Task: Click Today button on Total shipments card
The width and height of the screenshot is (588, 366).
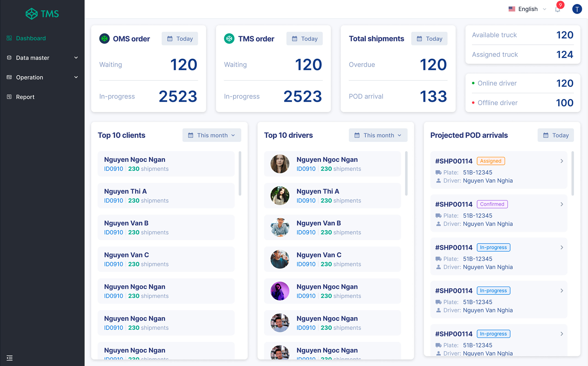Action: pos(429,39)
